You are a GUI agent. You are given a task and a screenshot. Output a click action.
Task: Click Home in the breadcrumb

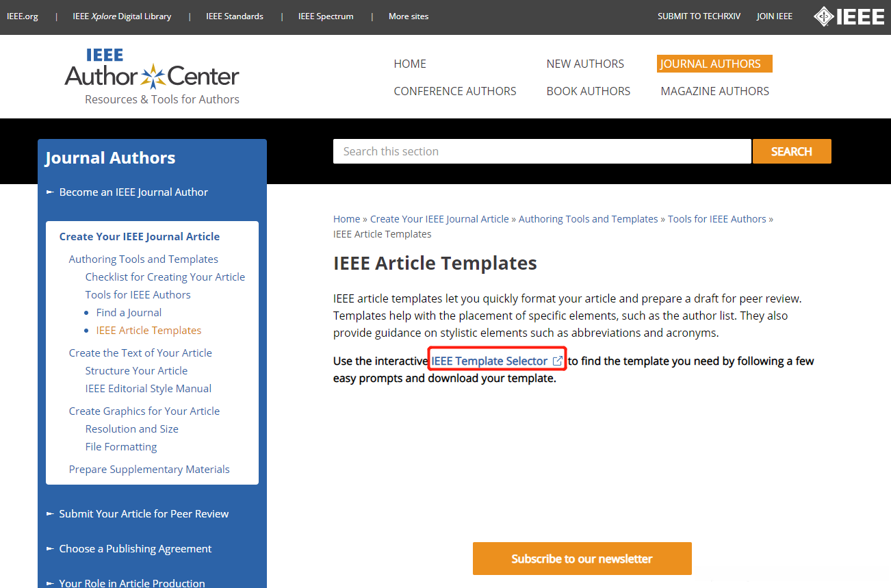pyautogui.click(x=346, y=219)
